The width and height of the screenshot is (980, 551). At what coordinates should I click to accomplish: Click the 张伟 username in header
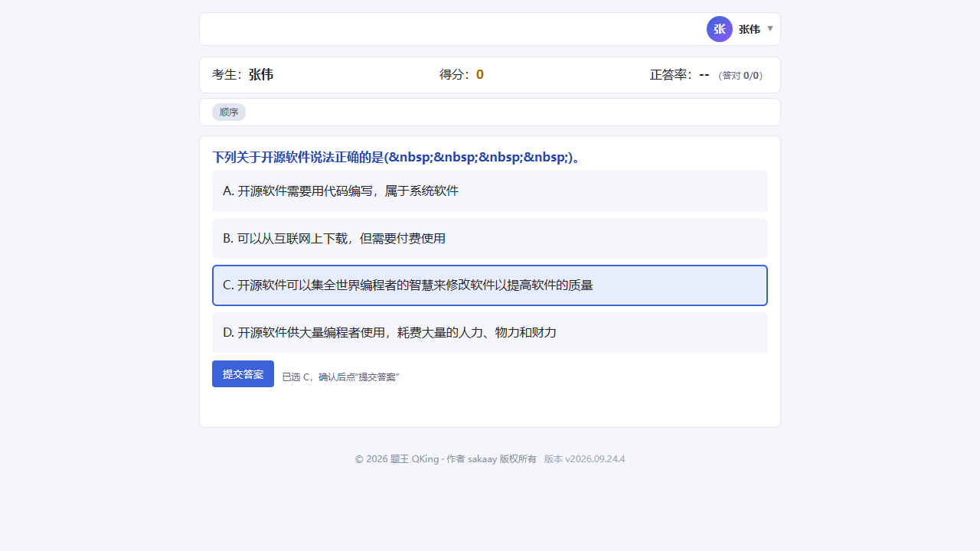click(x=750, y=29)
